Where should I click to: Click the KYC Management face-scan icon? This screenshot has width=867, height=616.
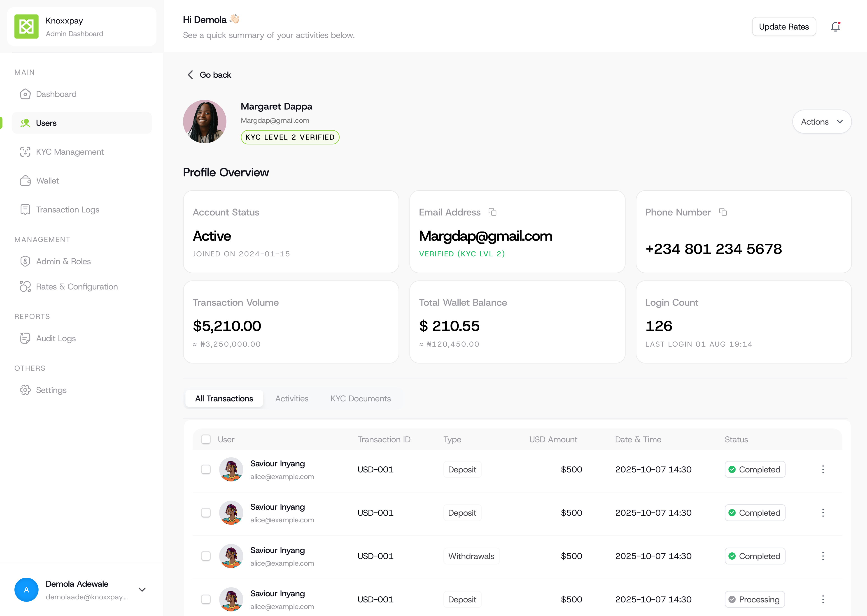pos(25,152)
